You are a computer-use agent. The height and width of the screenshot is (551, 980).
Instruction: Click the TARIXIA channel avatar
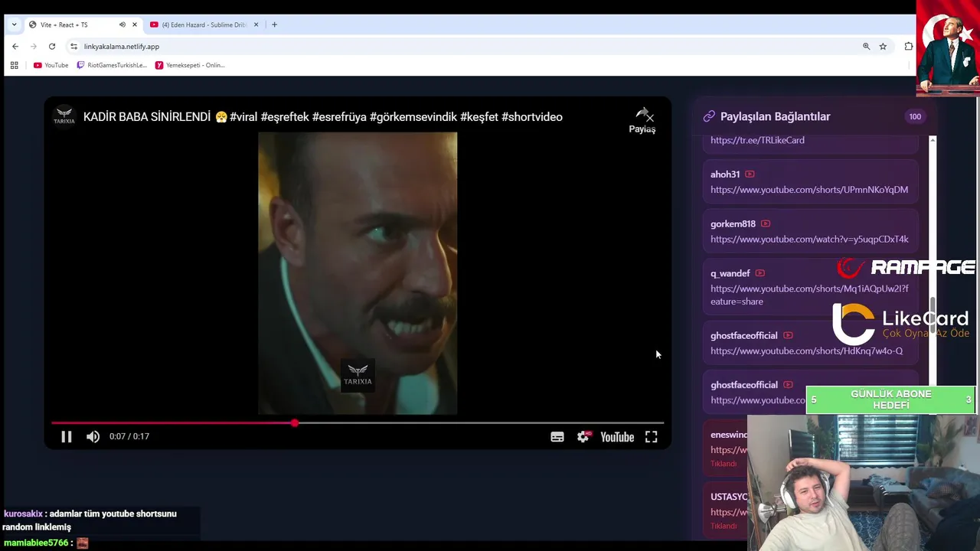[64, 116]
